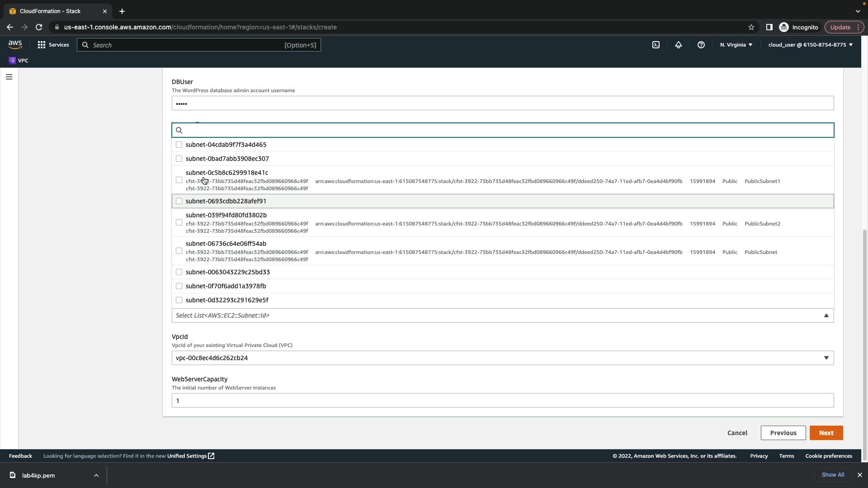This screenshot has height=488, width=868.
Task: Click the WebServerCapacity input field
Action: (502, 401)
